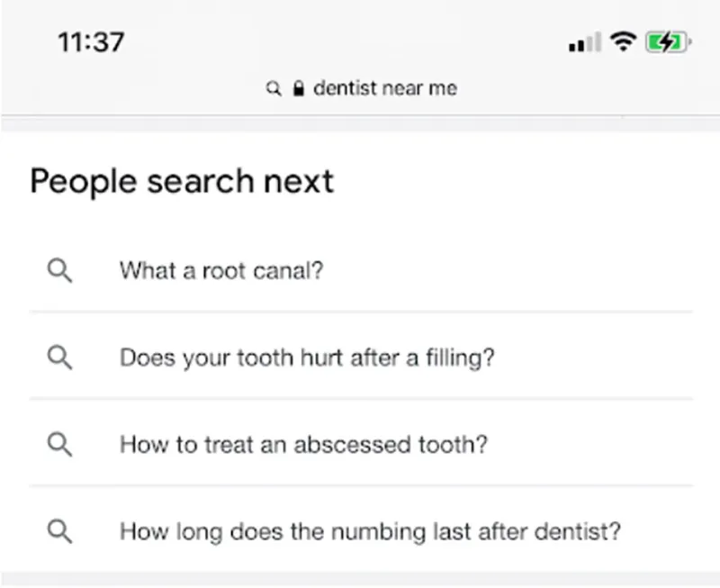Click the gray divider strip below the address bar
This screenshot has width=720, height=588.
tap(360, 124)
